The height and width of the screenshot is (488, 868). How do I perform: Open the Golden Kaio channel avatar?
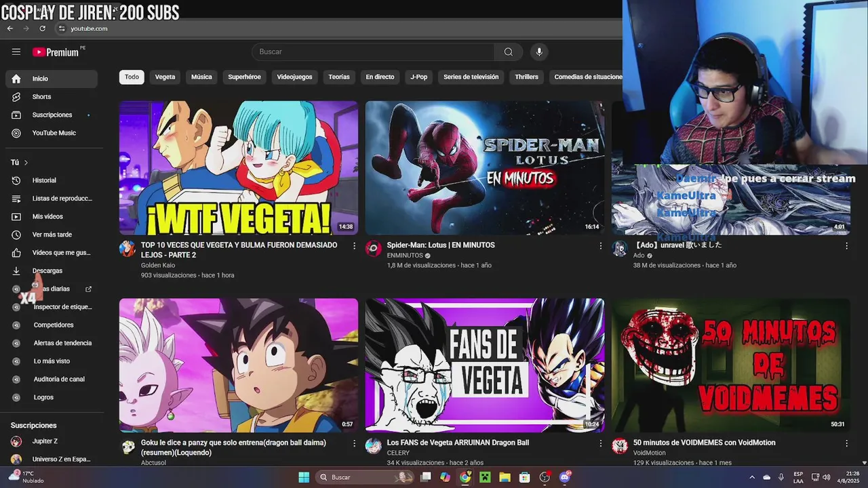click(127, 248)
